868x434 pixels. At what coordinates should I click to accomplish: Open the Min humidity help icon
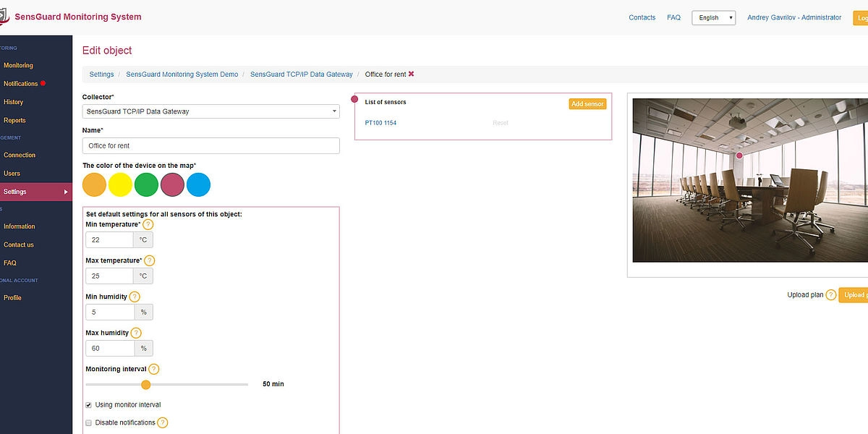point(135,297)
